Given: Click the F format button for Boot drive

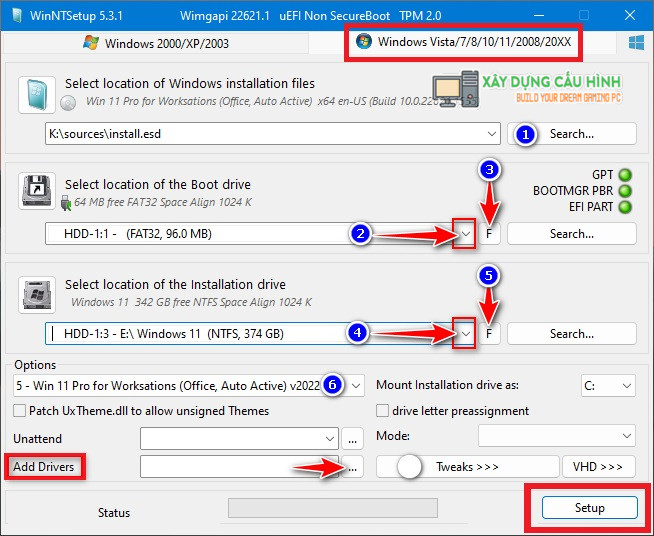Looking at the screenshot, I should click(489, 234).
